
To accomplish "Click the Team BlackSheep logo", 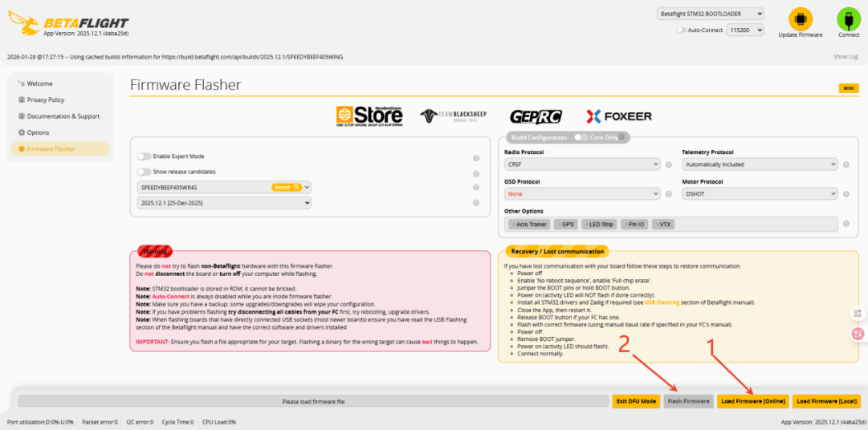I will click(453, 116).
